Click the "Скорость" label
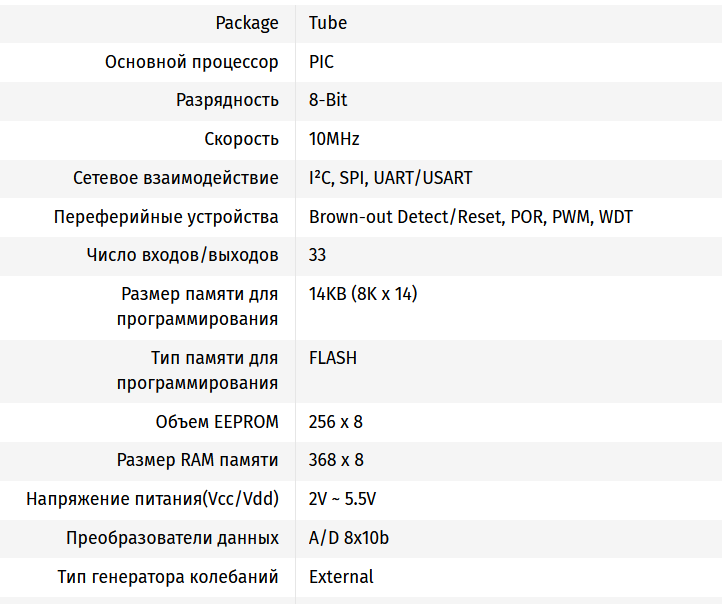 click(x=241, y=139)
